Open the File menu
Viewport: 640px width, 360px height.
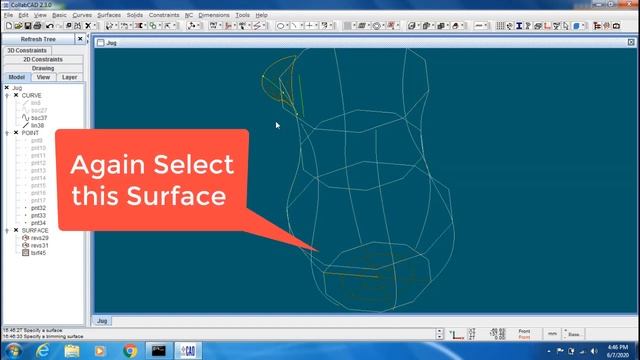pos(8,15)
